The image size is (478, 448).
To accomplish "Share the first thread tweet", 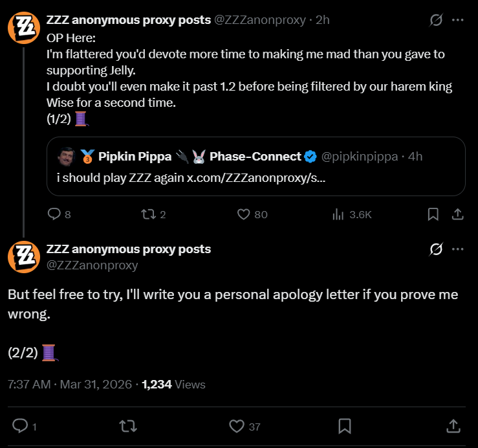I will pyautogui.click(x=457, y=214).
